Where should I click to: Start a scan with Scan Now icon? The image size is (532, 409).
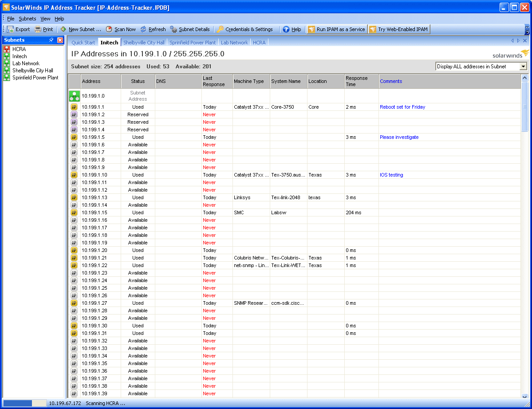109,30
